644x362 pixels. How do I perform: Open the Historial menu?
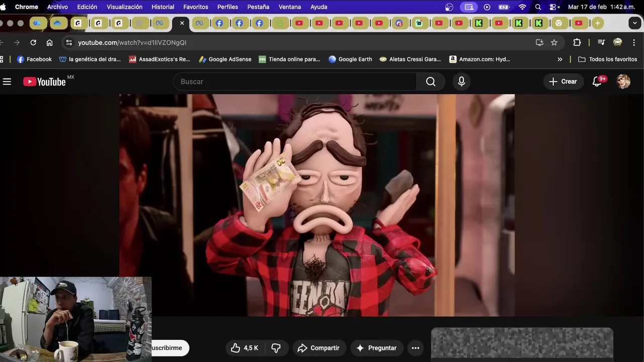[x=163, y=7]
